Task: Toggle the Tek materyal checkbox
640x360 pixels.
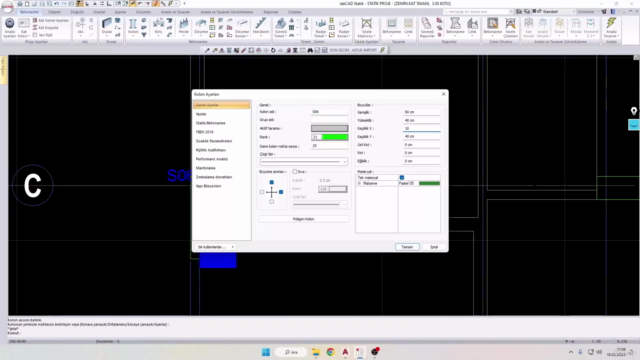Action: 402,178
